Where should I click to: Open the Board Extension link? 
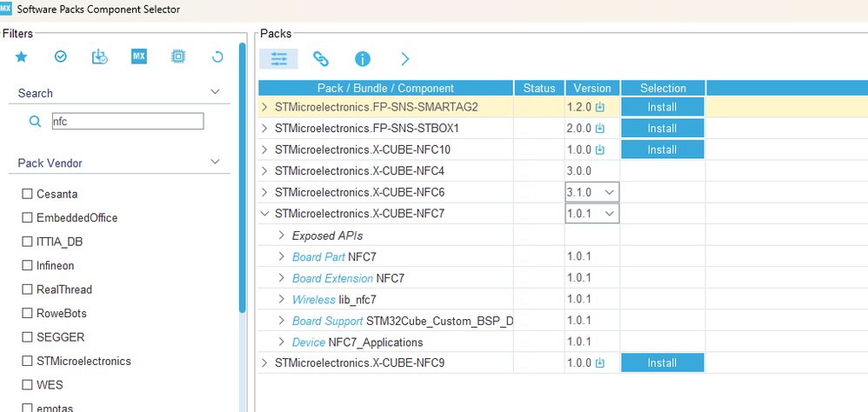[x=333, y=278]
